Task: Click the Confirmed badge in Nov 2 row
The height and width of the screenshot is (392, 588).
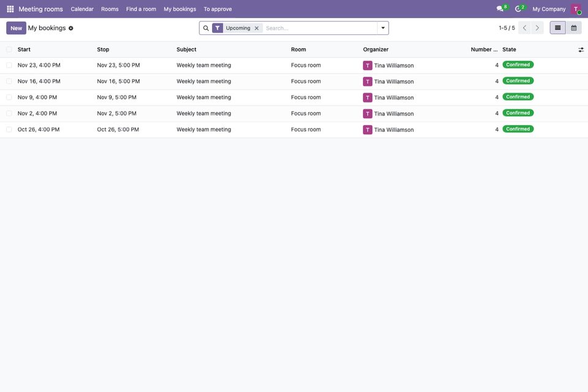Action: tap(518, 113)
